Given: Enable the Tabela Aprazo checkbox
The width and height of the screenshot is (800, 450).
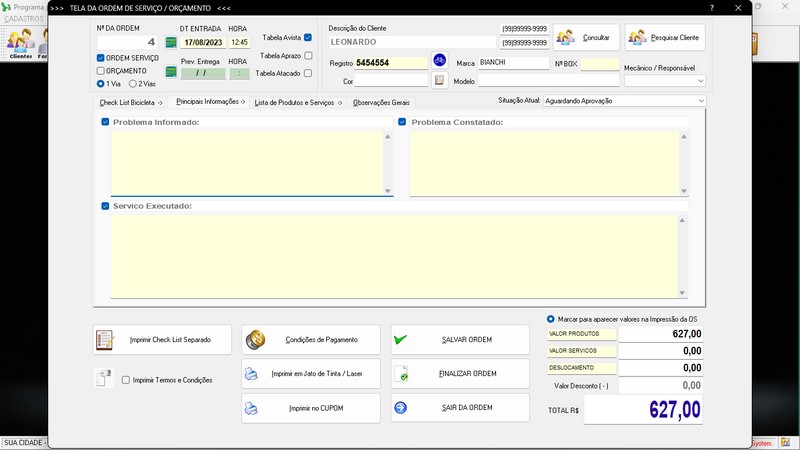Looking at the screenshot, I should point(308,55).
